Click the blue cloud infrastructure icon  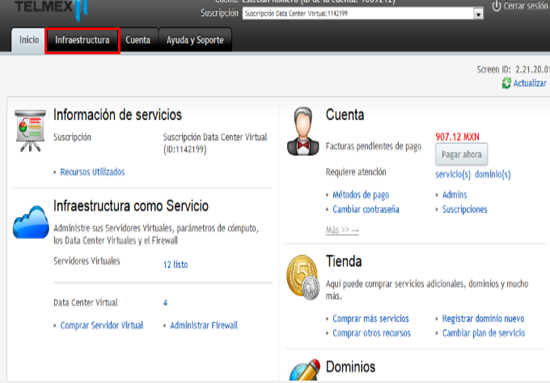[x=31, y=223]
